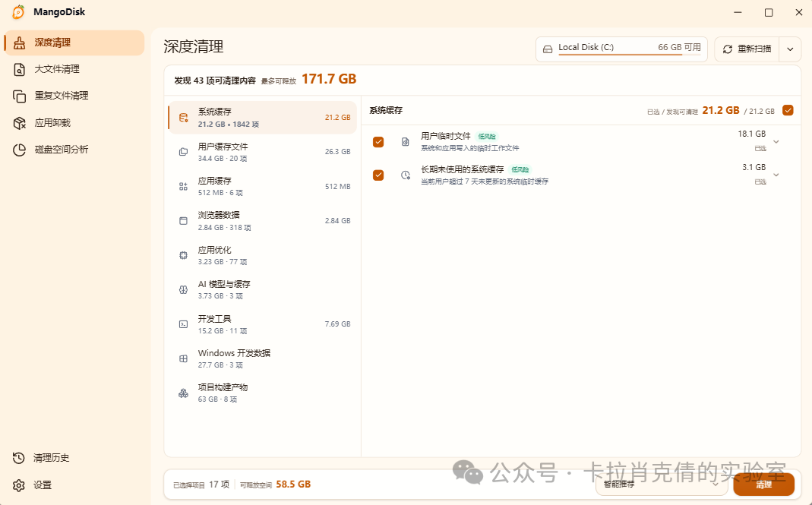Screen dimensions: 812x505
Task: Click the disk drive icon for Local Disk (C:)
Action: tap(548, 49)
